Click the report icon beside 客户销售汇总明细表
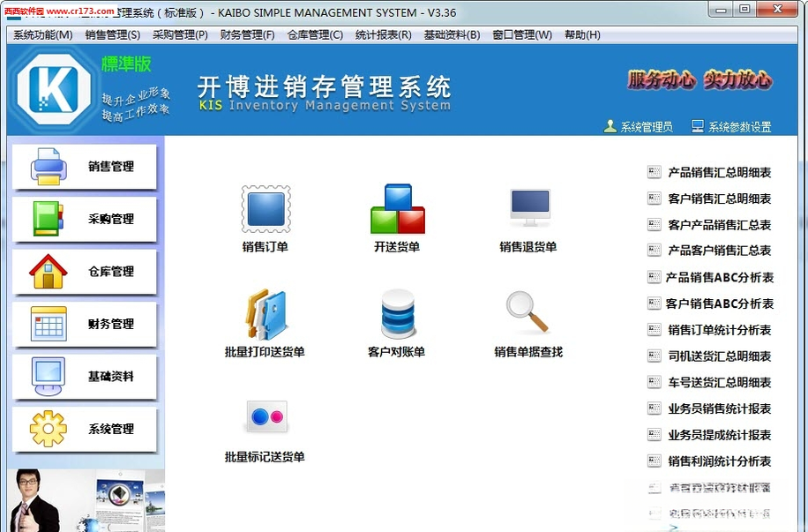This screenshot has height=532, width=808. pos(655,199)
